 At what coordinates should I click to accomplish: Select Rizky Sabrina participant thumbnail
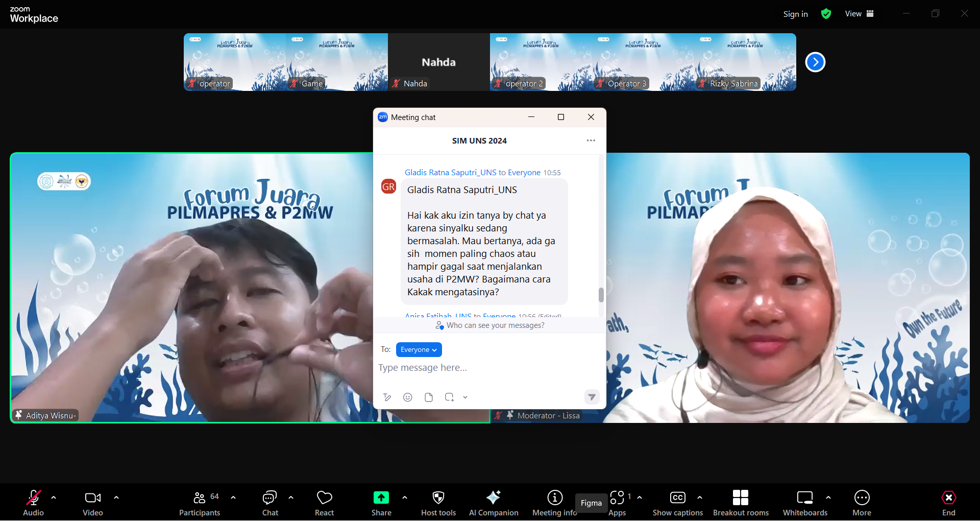(745, 62)
